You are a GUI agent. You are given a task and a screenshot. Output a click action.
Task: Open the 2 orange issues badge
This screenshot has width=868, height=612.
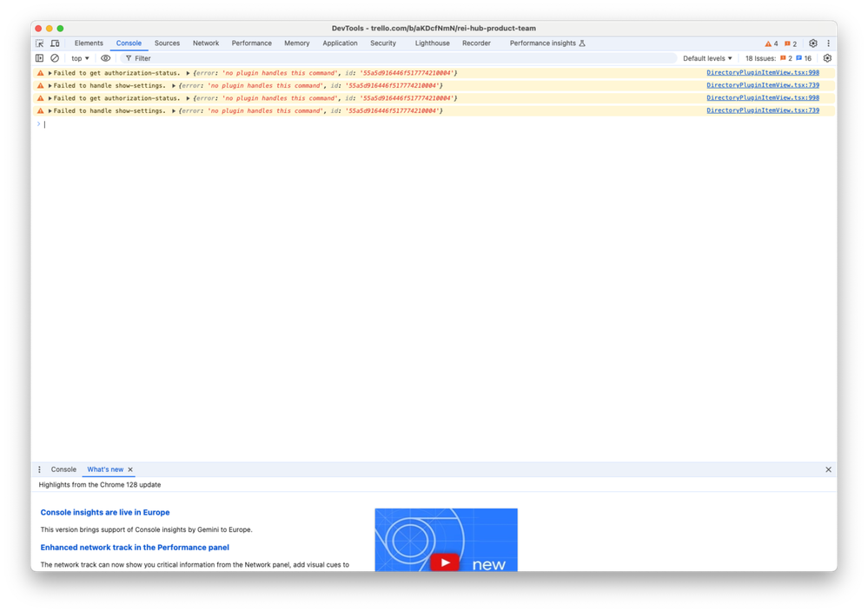(786, 58)
